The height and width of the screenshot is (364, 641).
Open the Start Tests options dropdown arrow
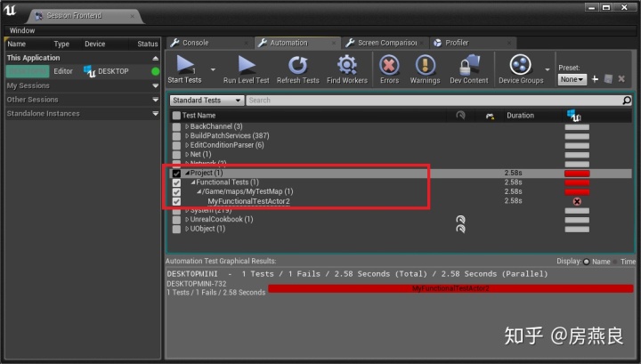[213, 69]
